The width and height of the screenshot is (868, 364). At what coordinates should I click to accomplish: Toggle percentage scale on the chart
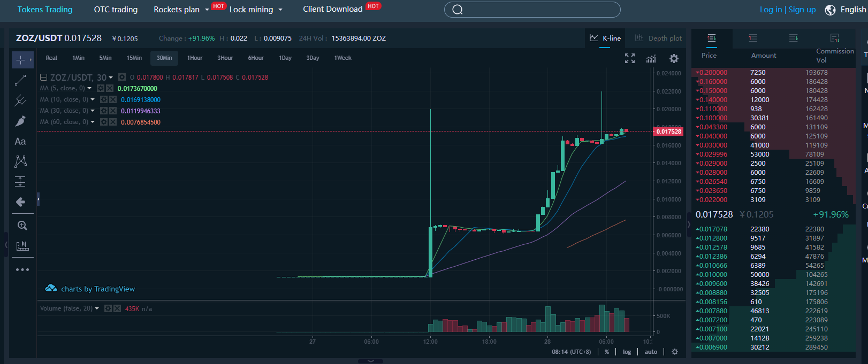point(607,352)
